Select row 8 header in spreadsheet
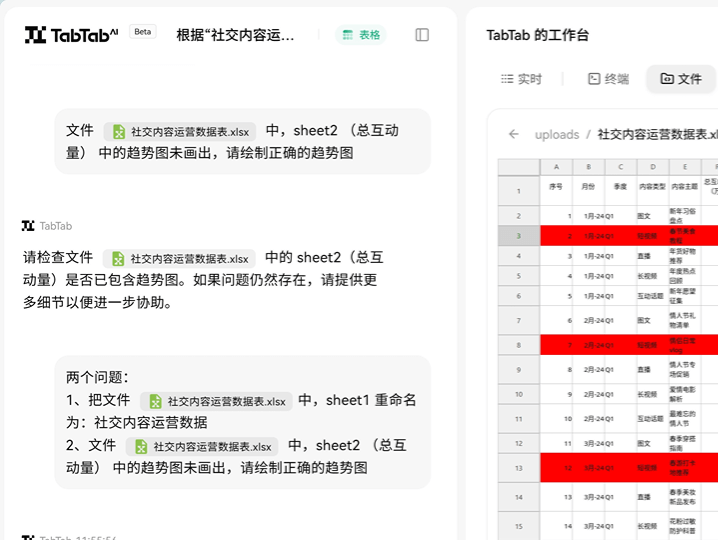718x540 pixels. click(519, 345)
